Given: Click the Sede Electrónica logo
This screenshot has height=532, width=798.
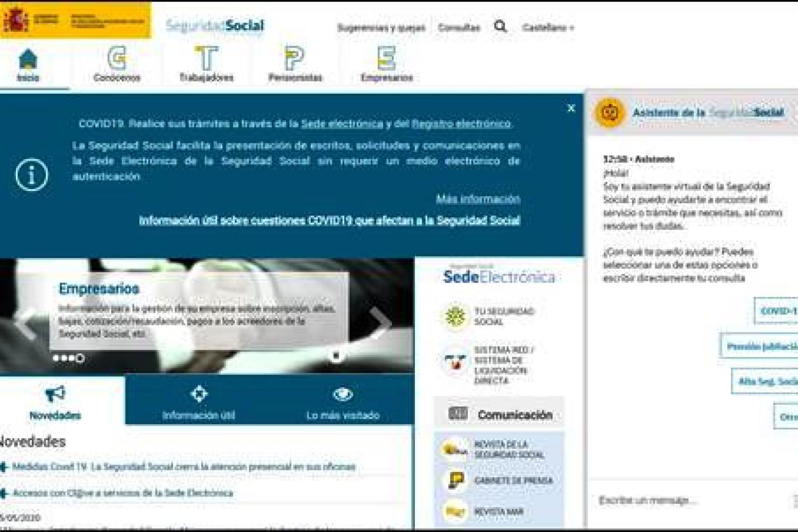Looking at the screenshot, I should point(499,276).
